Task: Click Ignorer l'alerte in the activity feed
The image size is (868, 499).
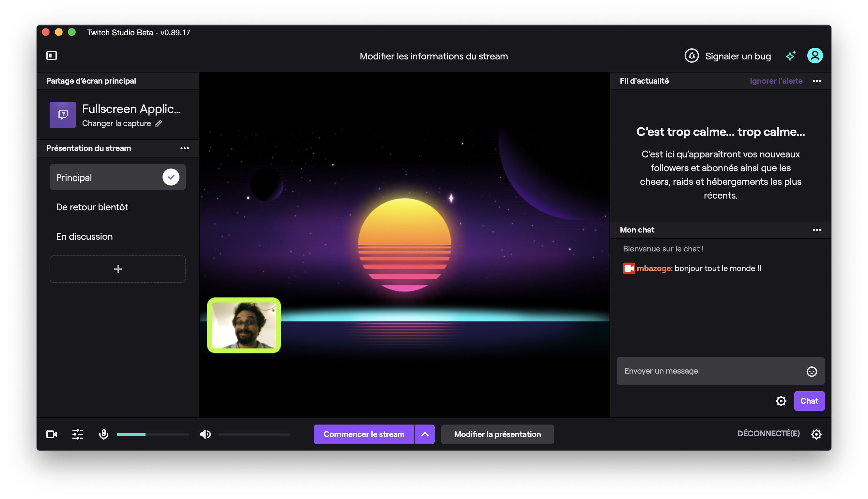Action: 776,81
